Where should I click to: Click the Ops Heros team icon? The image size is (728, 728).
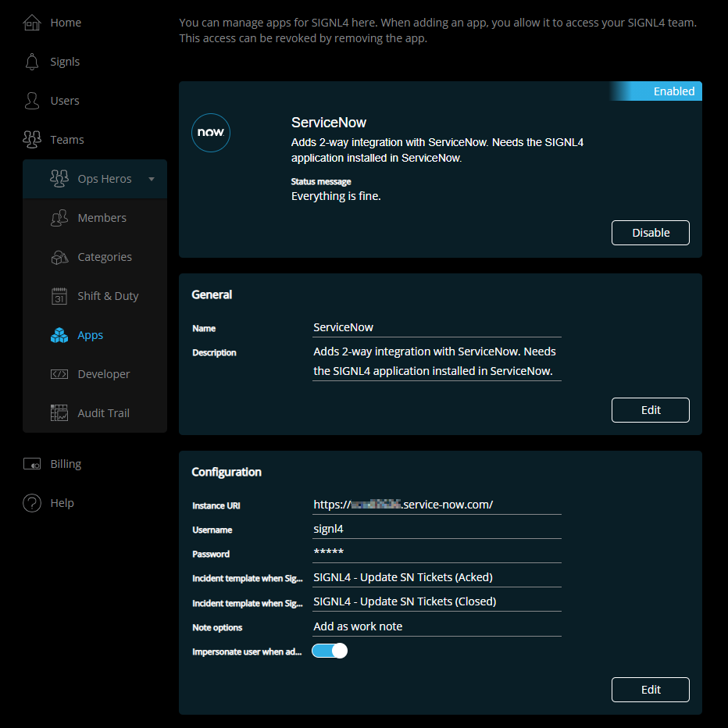tap(59, 178)
